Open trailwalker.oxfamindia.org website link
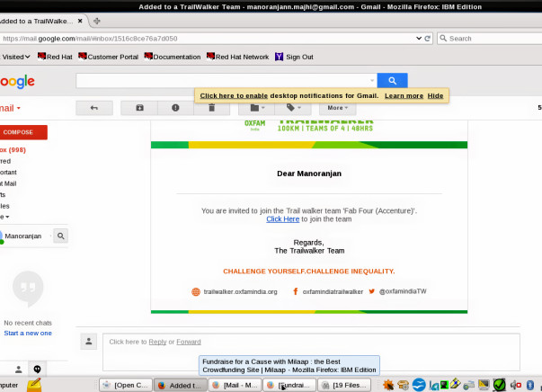 tap(240, 292)
